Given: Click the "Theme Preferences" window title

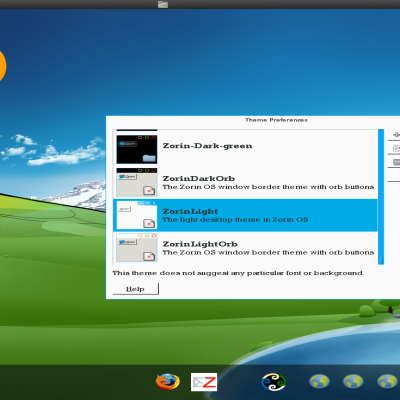Looking at the screenshot, I should click(276, 120).
